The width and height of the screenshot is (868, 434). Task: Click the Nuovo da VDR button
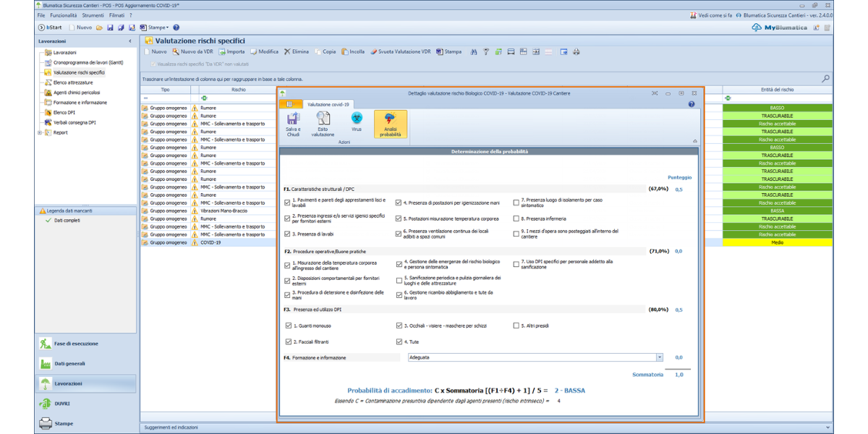click(x=192, y=52)
